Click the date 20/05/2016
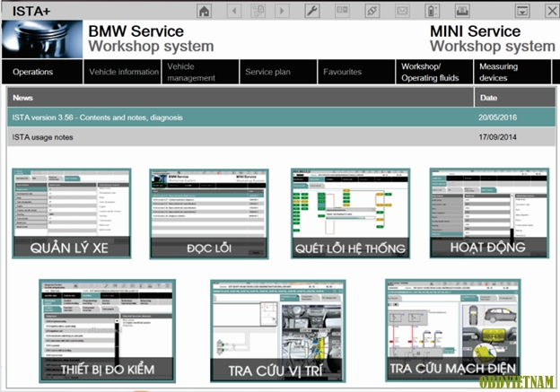The width and height of the screenshot is (560, 392). pyautogui.click(x=497, y=118)
